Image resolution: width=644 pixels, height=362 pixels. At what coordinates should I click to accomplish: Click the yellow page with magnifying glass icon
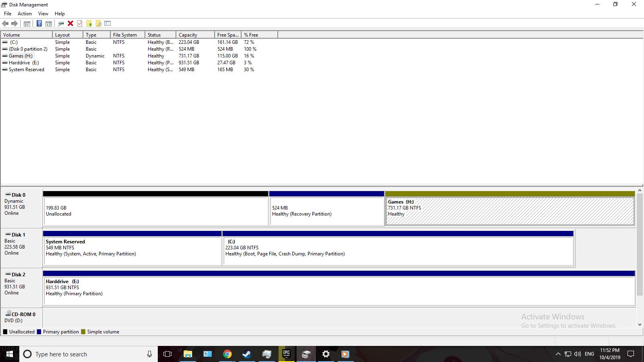98,24
